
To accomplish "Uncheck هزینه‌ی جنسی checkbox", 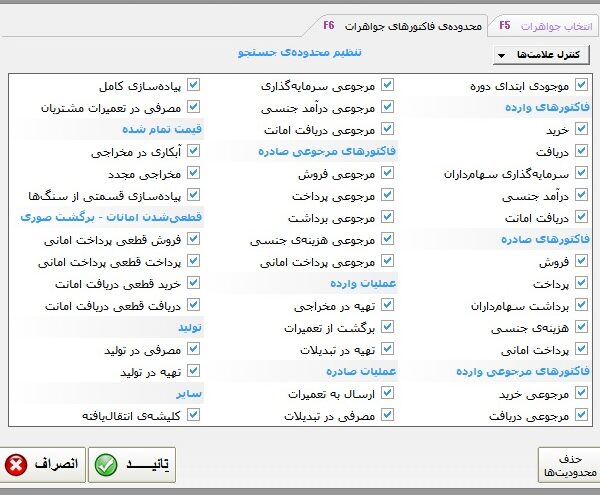I will [x=581, y=327].
